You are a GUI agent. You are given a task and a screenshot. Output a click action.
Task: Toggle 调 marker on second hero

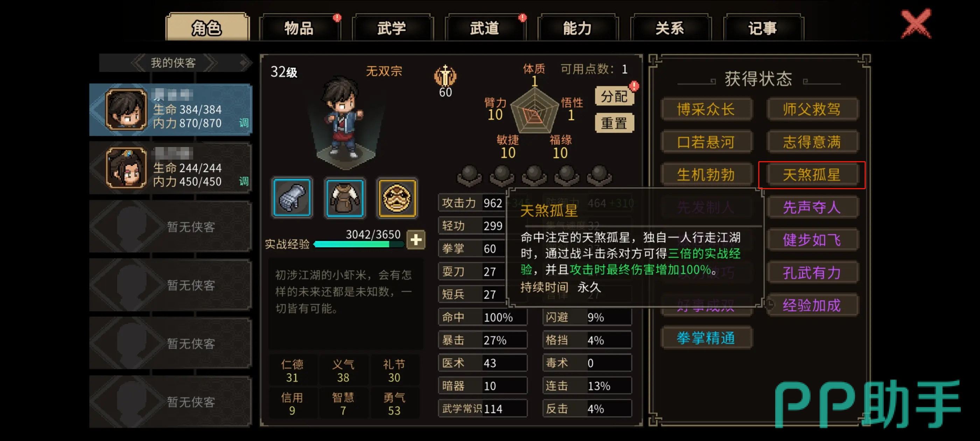pos(244,181)
